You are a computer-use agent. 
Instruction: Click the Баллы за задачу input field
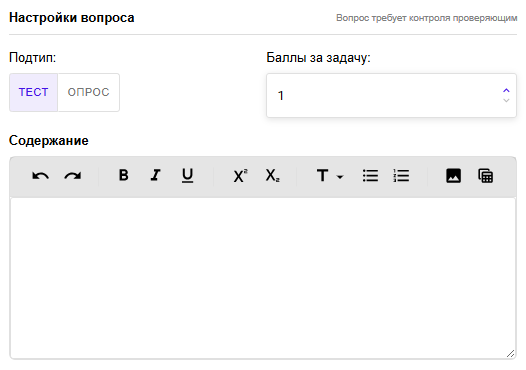point(391,96)
